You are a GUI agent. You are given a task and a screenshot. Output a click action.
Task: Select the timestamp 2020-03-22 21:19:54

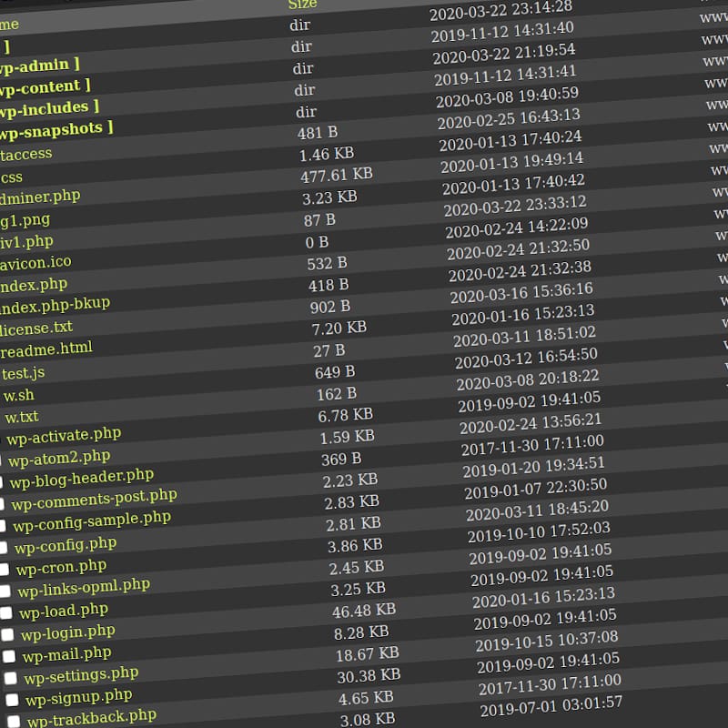pyautogui.click(x=504, y=54)
